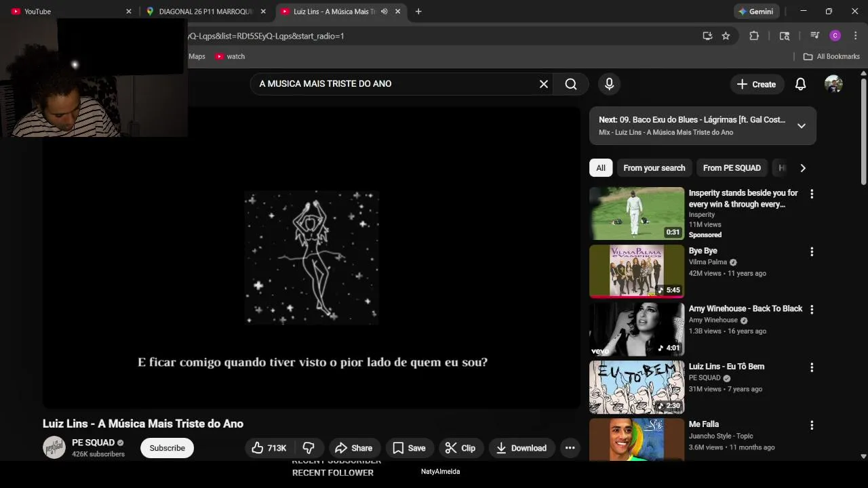Bookmark this page with star icon
The image size is (868, 488).
point(726,36)
